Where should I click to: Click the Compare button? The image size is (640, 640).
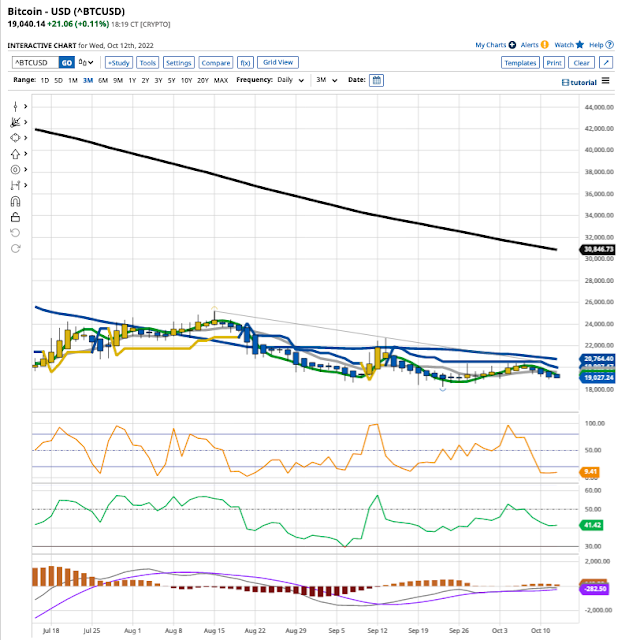coord(216,63)
